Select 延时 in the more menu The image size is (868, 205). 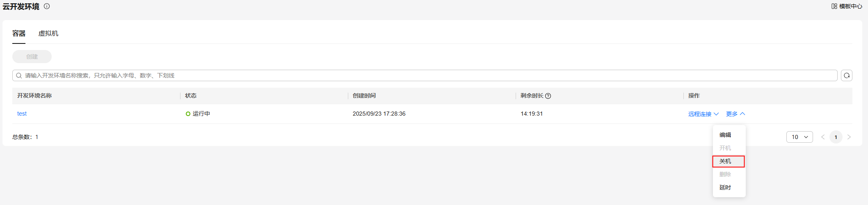pyautogui.click(x=725, y=187)
